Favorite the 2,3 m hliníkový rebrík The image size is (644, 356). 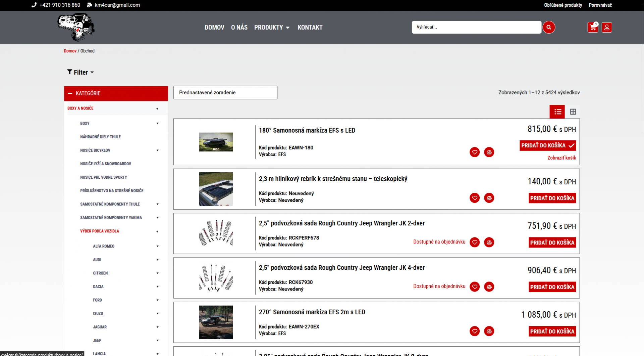point(475,198)
